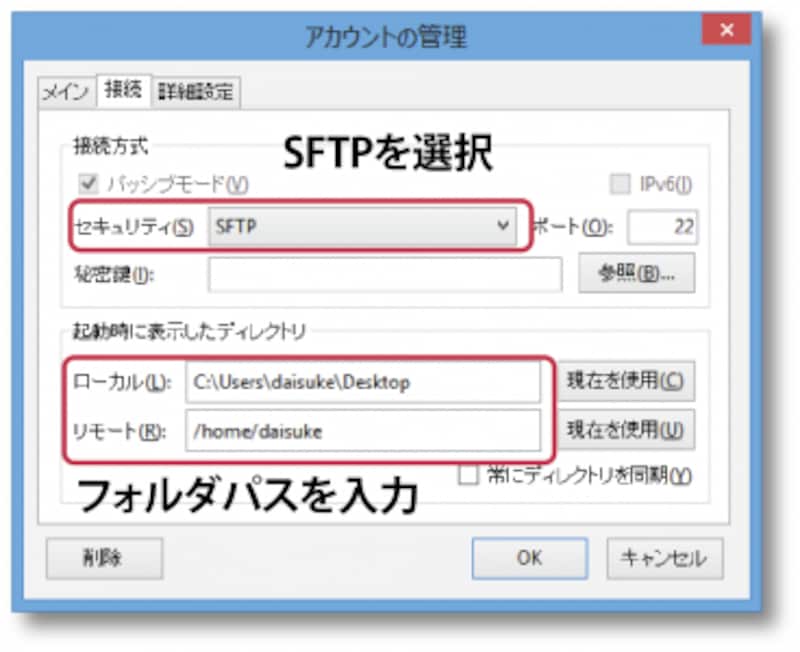Confirm with the OK button
800x652 pixels.
click(x=530, y=558)
